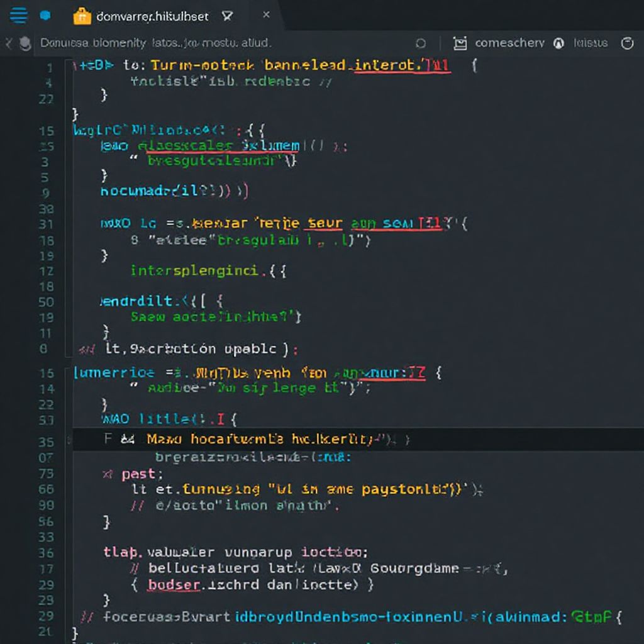The image size is (644, 644).
Task: Click the shield icon in the breadcrumb bar
Action: 26,43
